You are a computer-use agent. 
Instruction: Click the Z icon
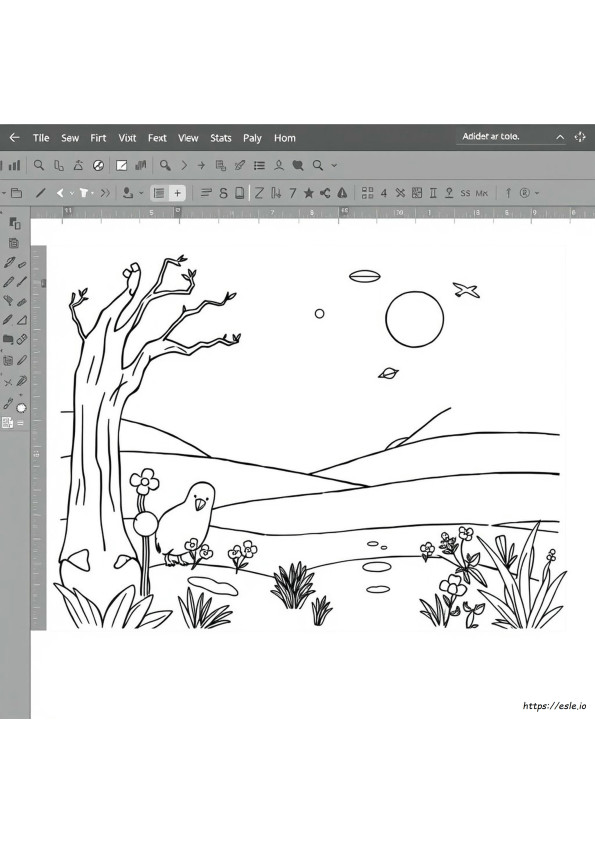pyautogui.click(x=259, y=193)
